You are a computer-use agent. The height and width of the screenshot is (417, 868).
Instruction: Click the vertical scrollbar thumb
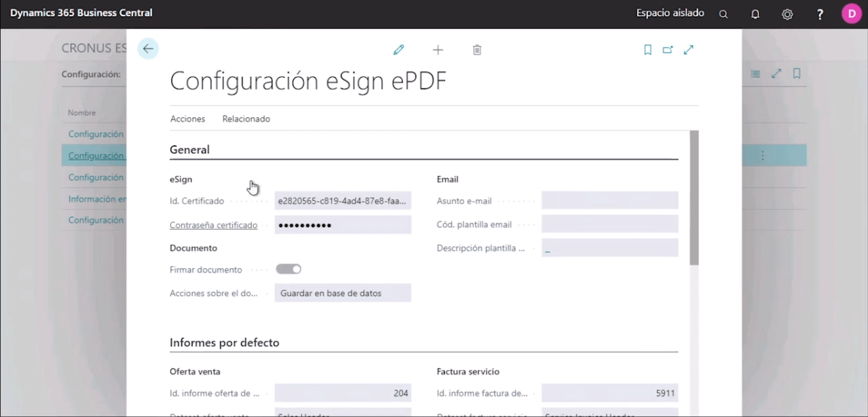[694, 197]
